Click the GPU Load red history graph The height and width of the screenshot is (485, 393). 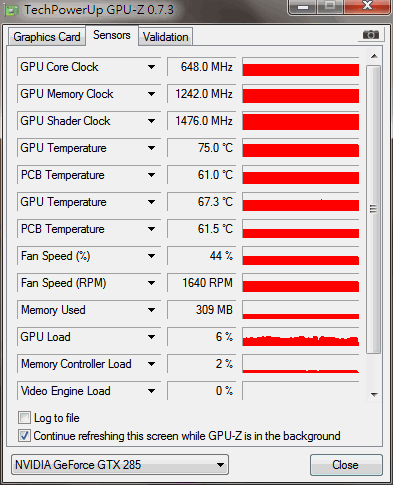(x=301, y=337)
